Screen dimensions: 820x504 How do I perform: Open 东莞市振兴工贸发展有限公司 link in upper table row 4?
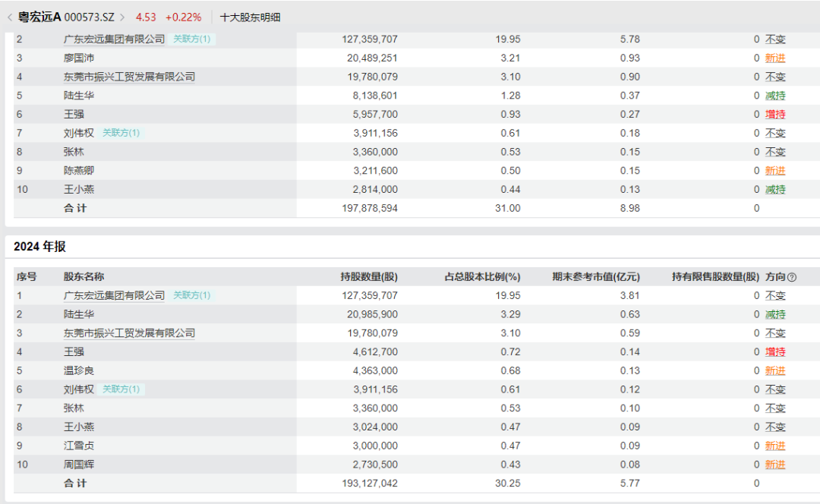(x=129, y=77)
